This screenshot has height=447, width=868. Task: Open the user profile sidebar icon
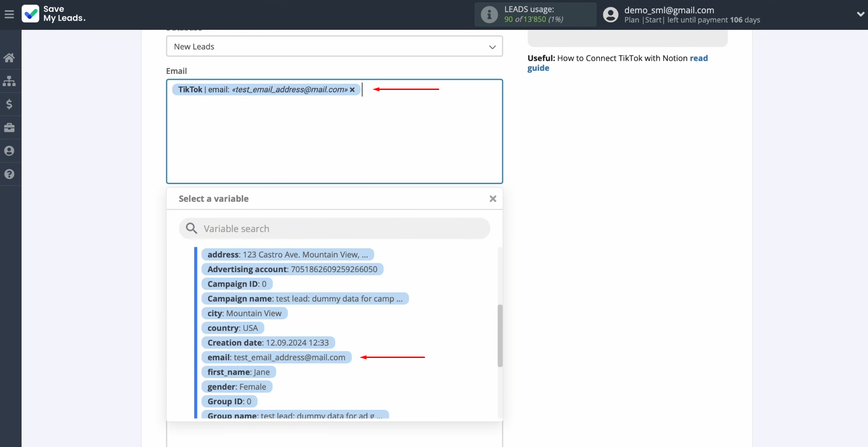click(9, 151)
